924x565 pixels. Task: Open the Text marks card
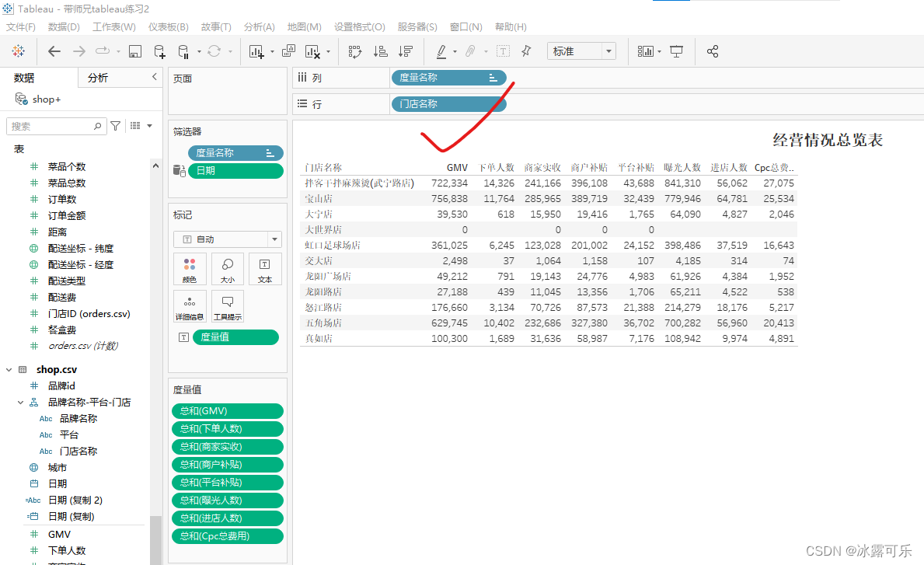(265, 269)
